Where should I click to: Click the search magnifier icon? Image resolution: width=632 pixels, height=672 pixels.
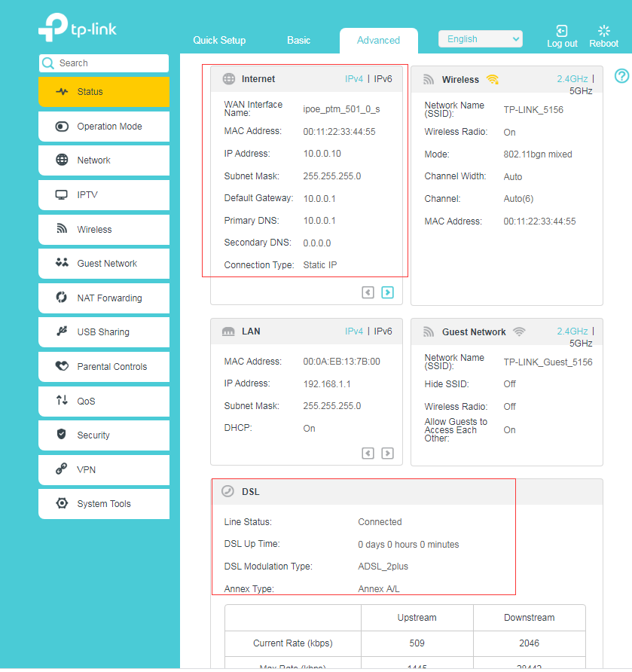coord(48,63)
